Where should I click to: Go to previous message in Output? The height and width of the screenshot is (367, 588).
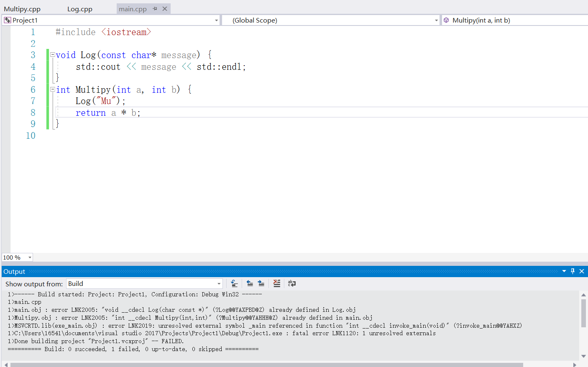pos(250,283)
